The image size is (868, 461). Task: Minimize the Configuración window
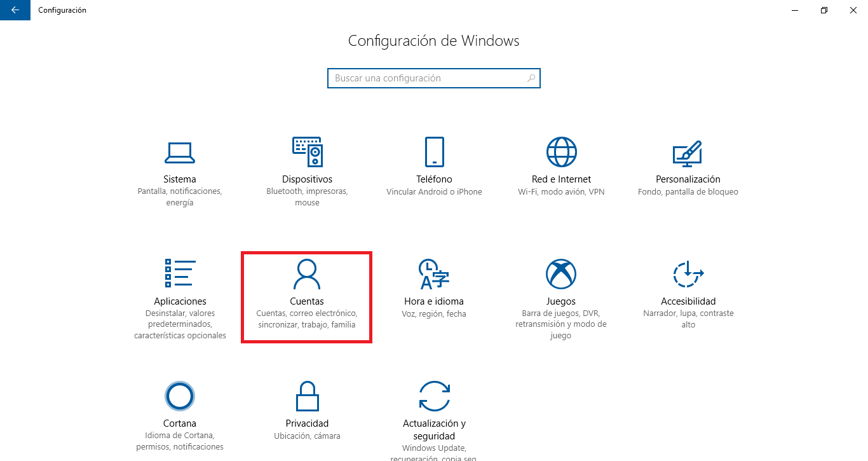[795, 10]
